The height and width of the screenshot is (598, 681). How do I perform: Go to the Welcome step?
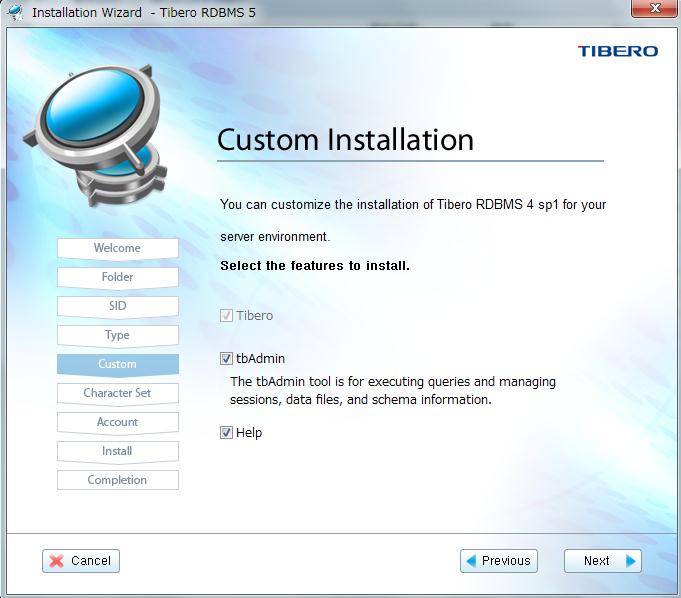pyautogui.click(x=118, y=248)
